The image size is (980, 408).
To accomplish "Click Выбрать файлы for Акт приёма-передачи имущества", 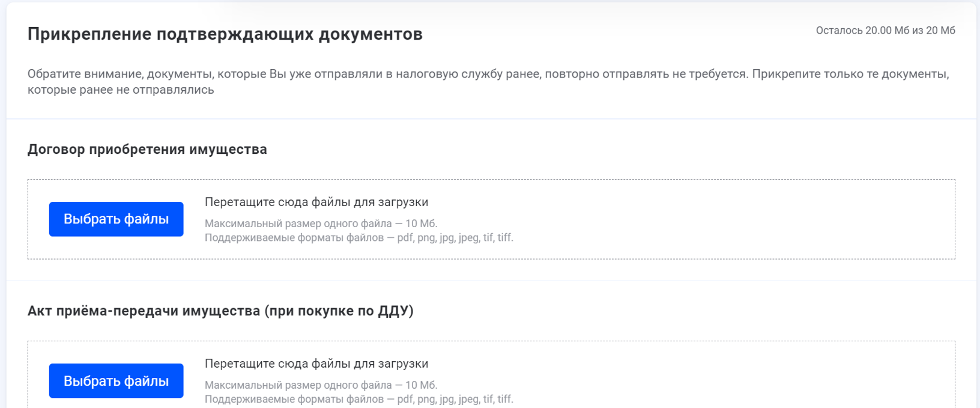I will click(x=116, y=381).
